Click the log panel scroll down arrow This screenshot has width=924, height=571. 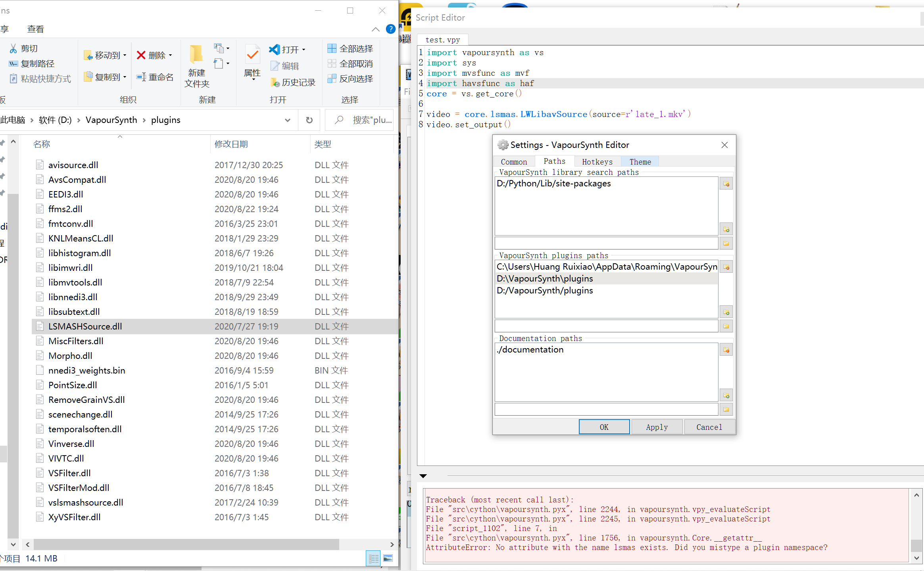pos(916,558)
